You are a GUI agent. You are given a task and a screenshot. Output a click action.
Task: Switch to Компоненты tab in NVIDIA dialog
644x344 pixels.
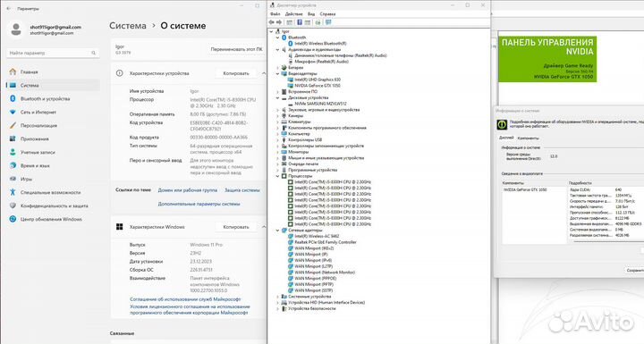click(x=529, y=138)
